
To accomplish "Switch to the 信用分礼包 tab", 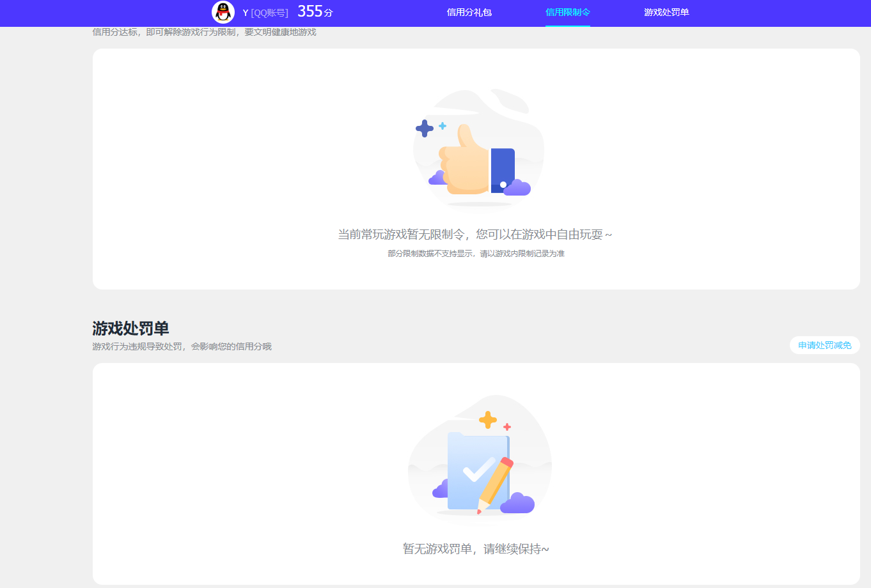I will tap(469, 12).
